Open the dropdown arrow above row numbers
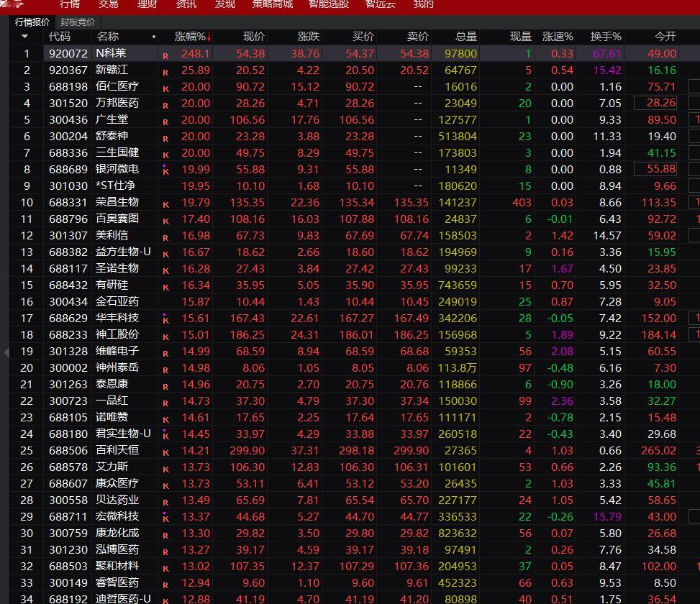Screen dimensions: 700x604 [x=24, y=37]
